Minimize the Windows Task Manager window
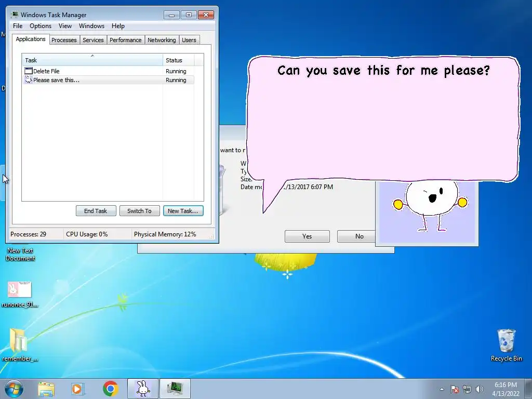Viewport: 532px width, 399px height. (x=171, y=15)
